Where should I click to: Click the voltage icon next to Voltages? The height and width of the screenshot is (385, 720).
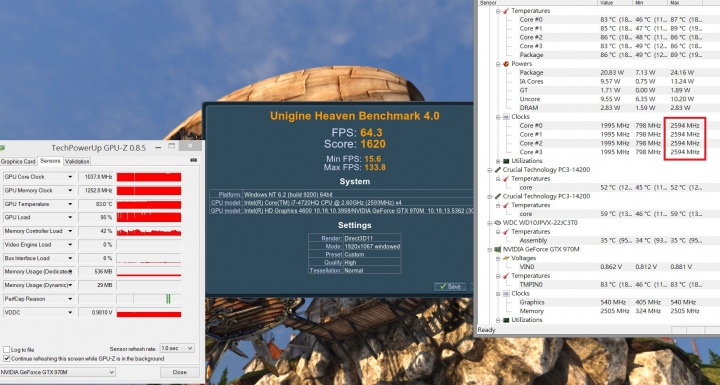506,258
